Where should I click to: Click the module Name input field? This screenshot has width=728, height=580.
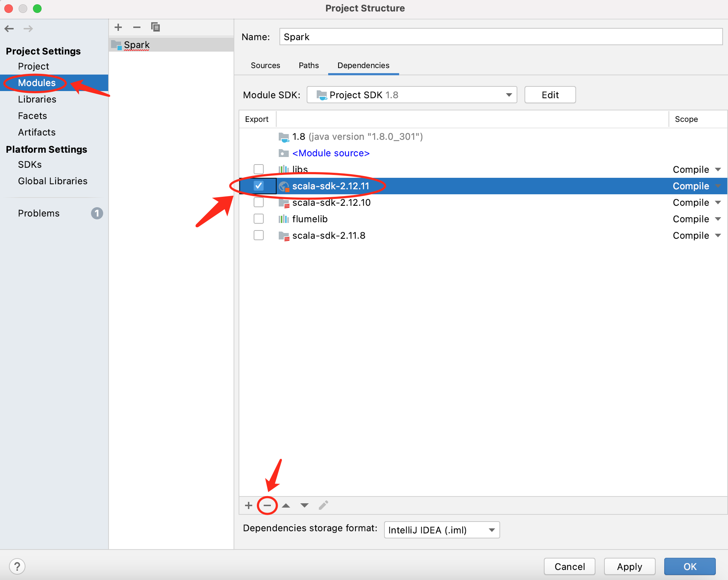[500, 37]
